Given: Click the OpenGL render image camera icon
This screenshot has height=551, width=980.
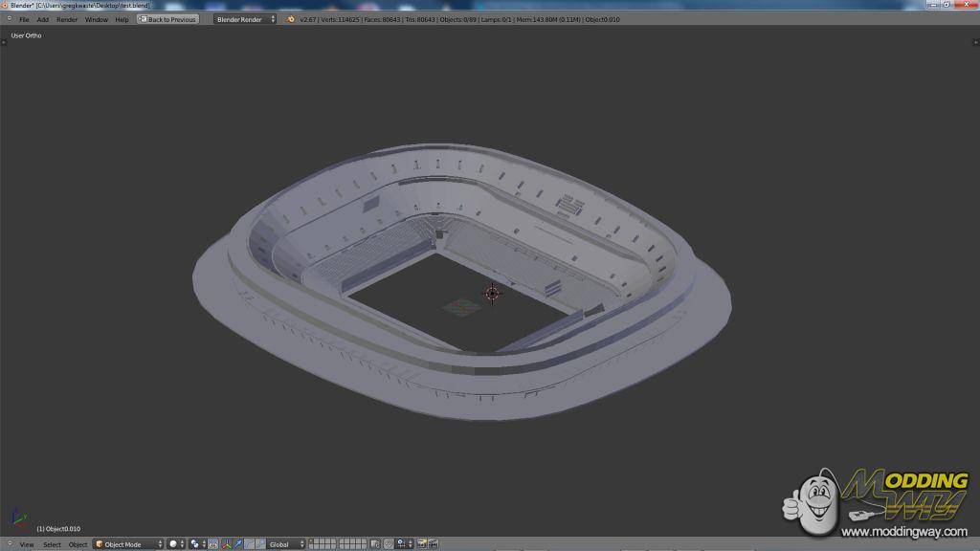Looking at the screenshot, I should tap(422, 544).
